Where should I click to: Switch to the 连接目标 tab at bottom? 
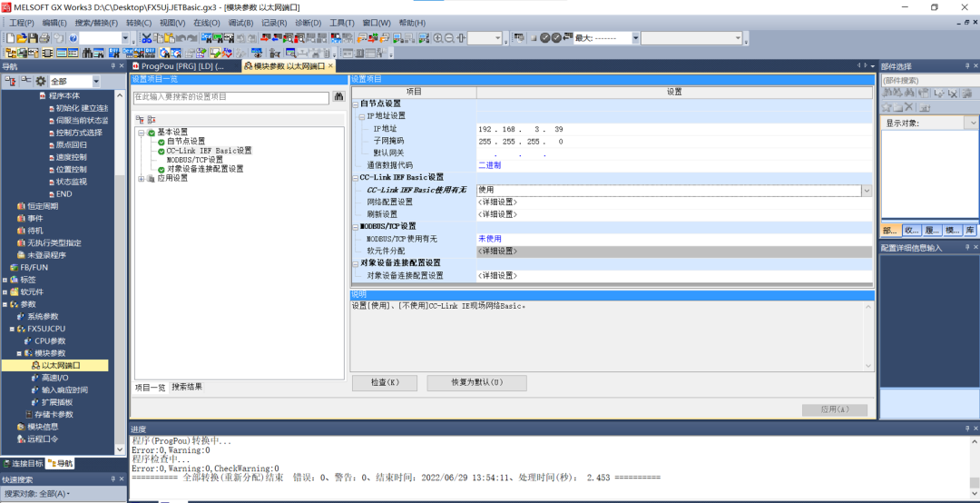pos(23,464)
